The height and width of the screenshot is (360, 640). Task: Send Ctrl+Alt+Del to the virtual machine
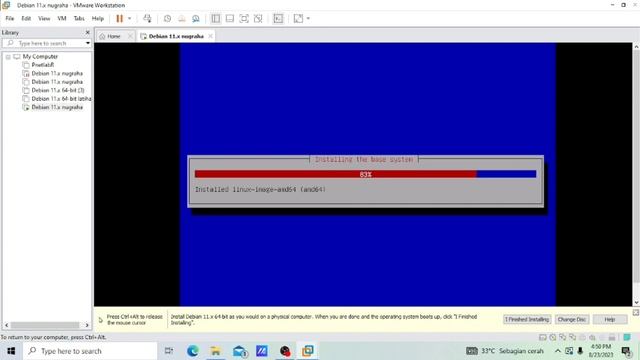tap(147, 18)
